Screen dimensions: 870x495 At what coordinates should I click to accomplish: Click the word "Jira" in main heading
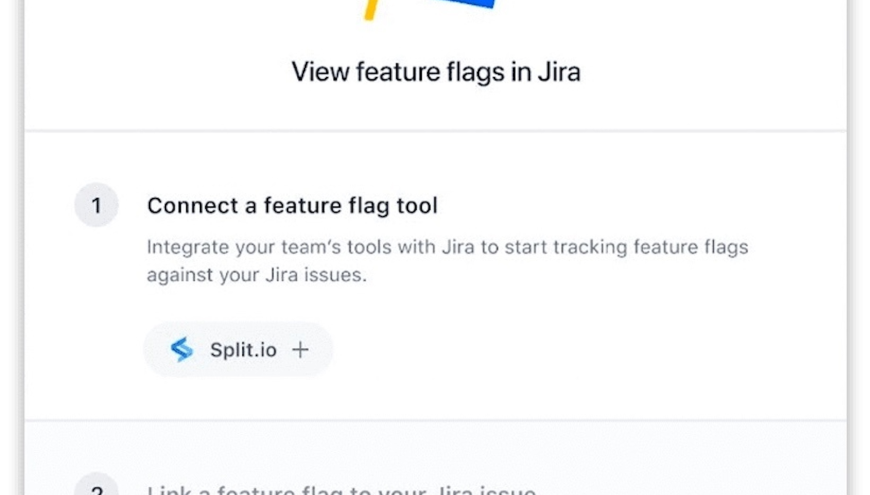click(556, 72)
